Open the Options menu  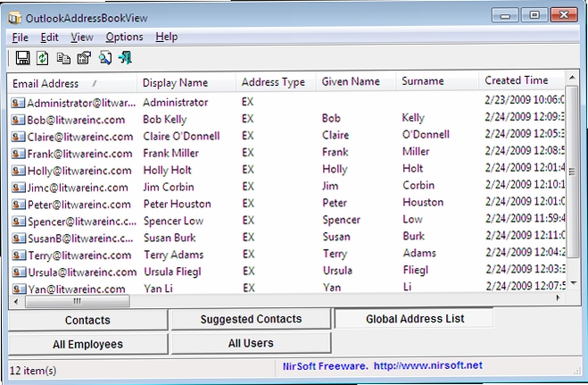[x=124, y=37]
